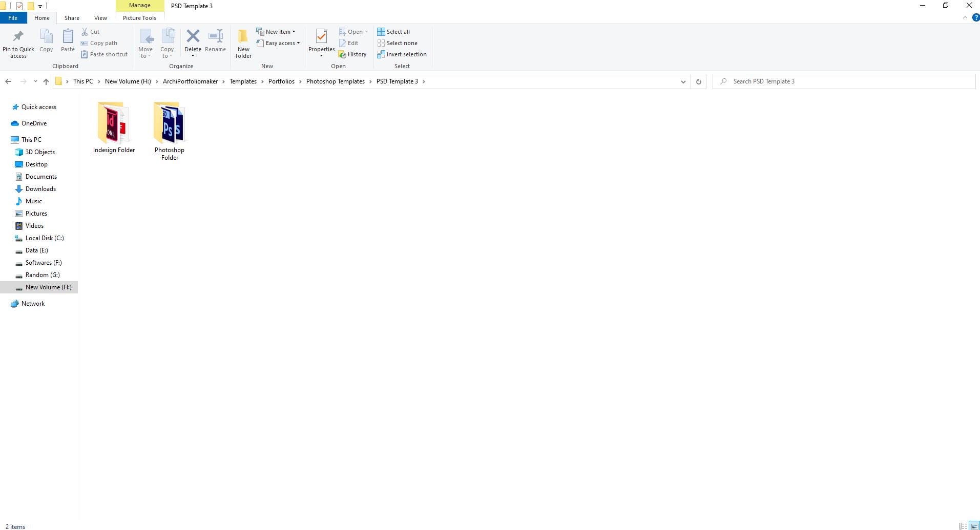
Task: Open the Help question mark icon
Action: (x=975, y=17)
